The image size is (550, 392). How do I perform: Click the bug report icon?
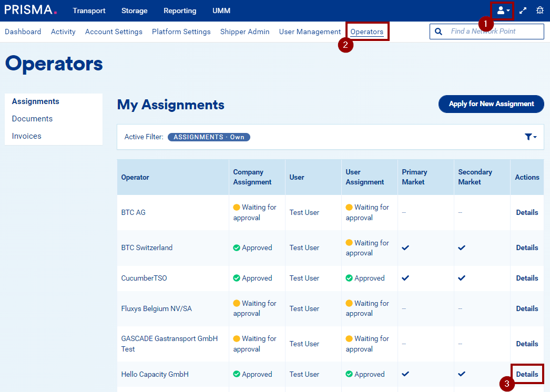point(539,11)
